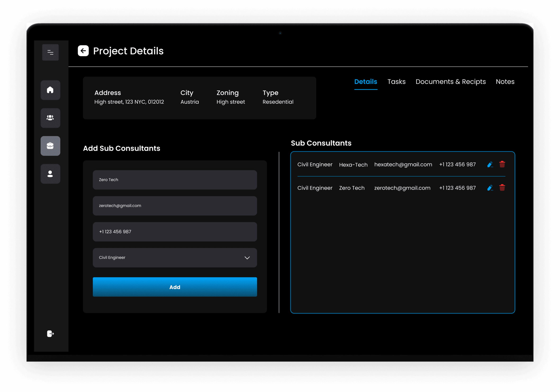Delete the Zero Tech consultant row
This screenshot has width=560, height=392.
(502, 188)
